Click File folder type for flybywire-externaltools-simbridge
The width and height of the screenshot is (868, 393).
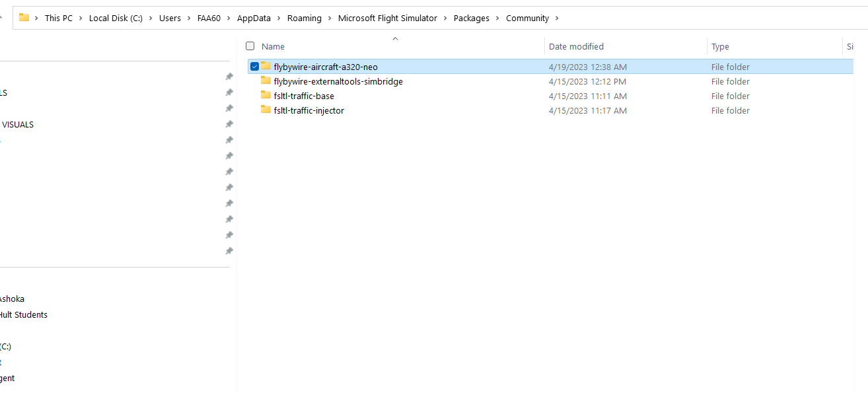point(731,81)
